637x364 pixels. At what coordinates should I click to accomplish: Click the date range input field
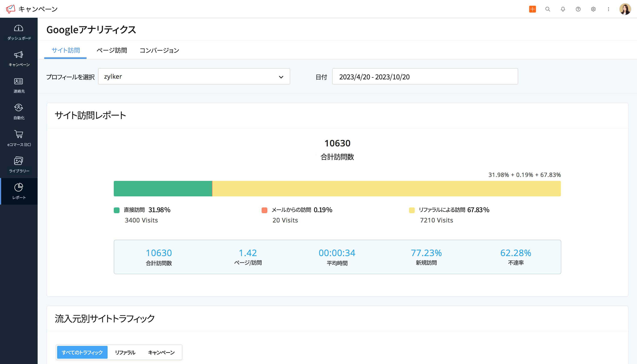point(425,77)
